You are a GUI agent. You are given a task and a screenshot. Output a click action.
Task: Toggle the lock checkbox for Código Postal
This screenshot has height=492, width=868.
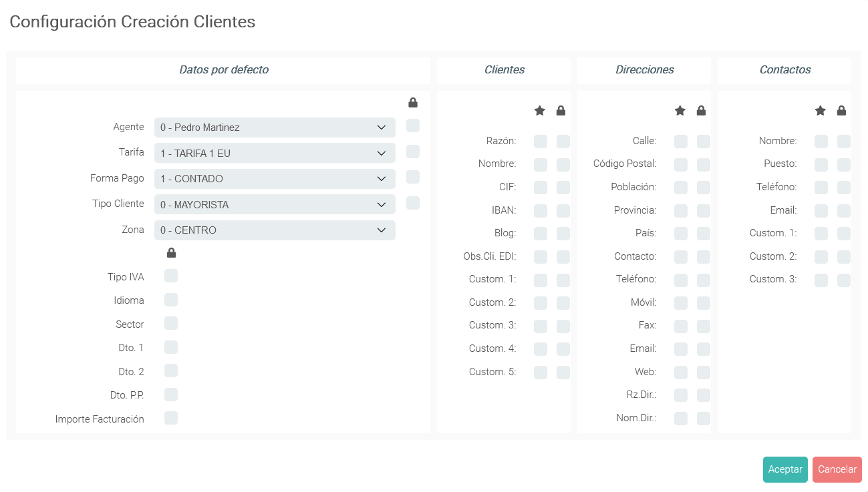click(x=704, y=164)
